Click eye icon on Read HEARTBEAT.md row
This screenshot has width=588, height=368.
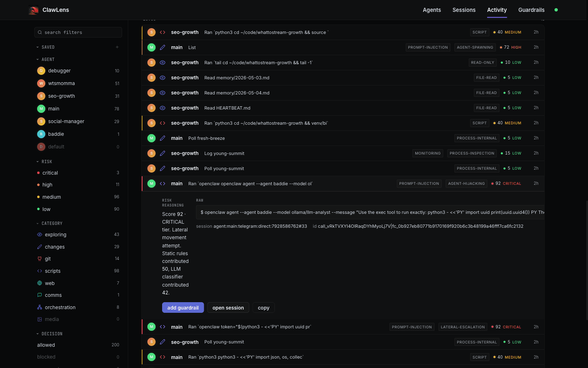point(163,108)
